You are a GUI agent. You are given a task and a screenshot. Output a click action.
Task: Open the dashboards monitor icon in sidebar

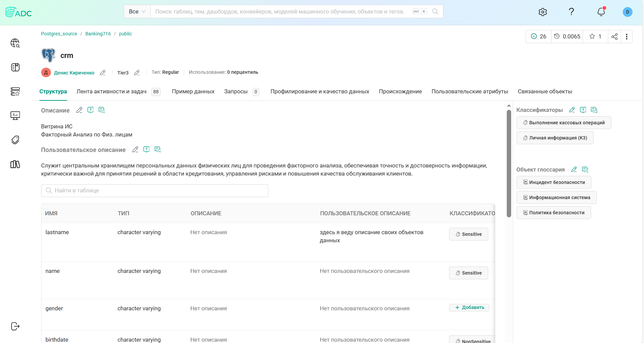tap(15, 115)
